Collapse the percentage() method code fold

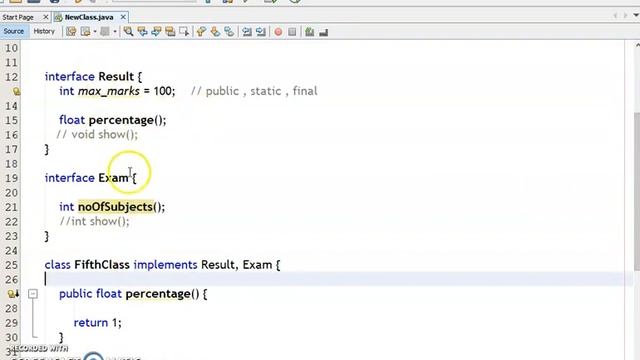coord(33,294)
